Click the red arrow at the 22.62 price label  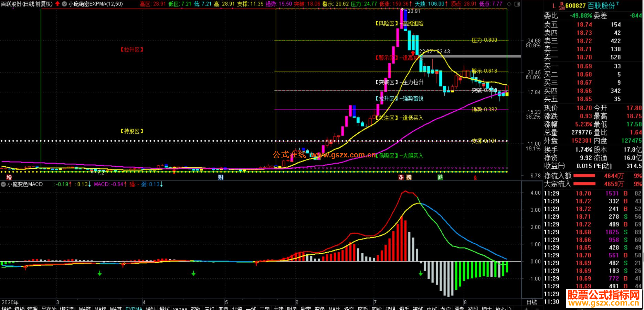(413, 54)
